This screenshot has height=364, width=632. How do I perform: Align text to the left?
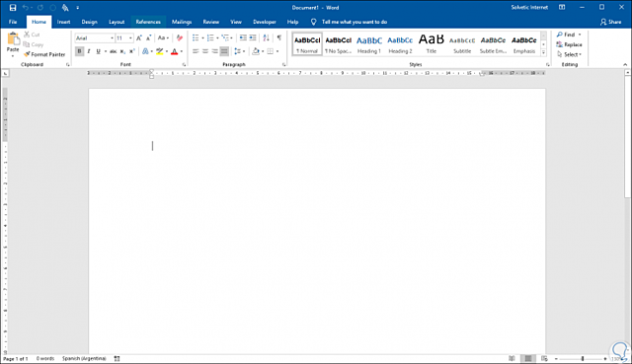pos(196,51)
